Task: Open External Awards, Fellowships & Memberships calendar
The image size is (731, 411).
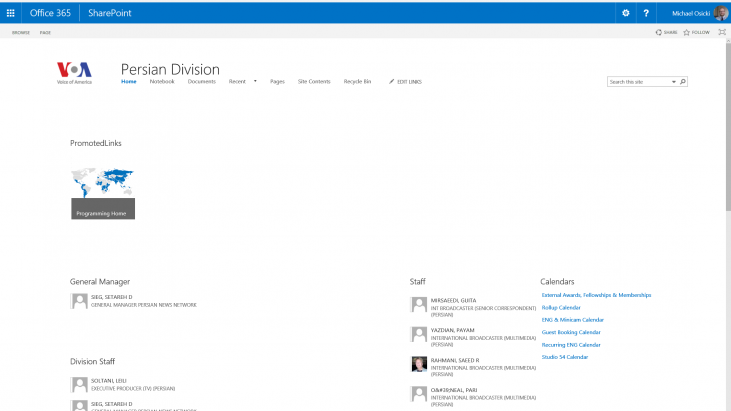Action: [596, 295]
